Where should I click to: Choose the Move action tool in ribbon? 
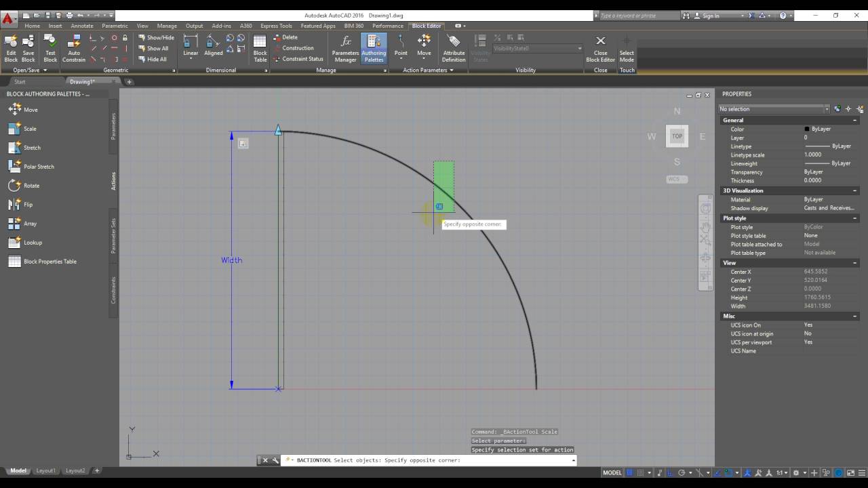coord(424,46)
